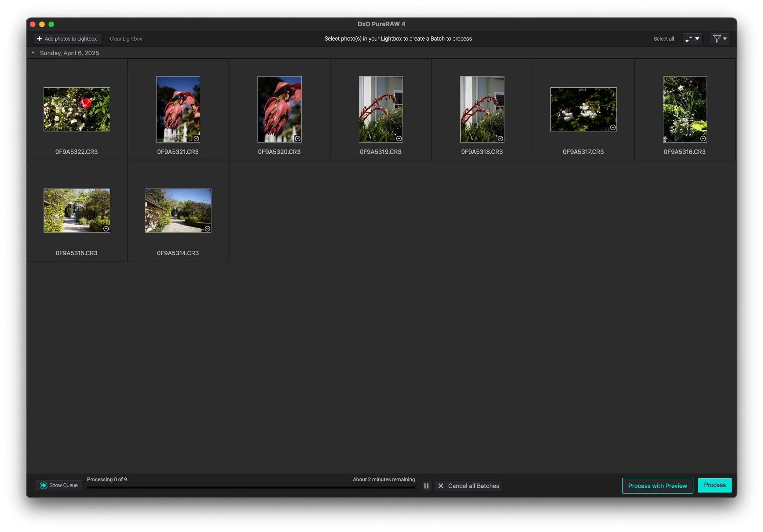Image resolution: width=763 pixels, height=532 pixels.
Task: Click the checkmark badge on 0F9A5314.CR3 thumbnail
Action: click(207, 229)
